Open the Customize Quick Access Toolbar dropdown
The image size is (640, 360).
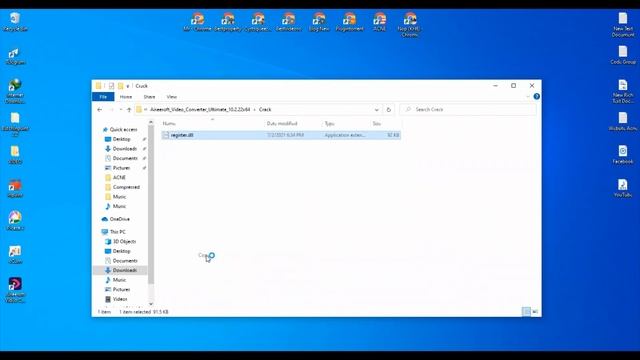pyautogui.click(x=128, y=86)
